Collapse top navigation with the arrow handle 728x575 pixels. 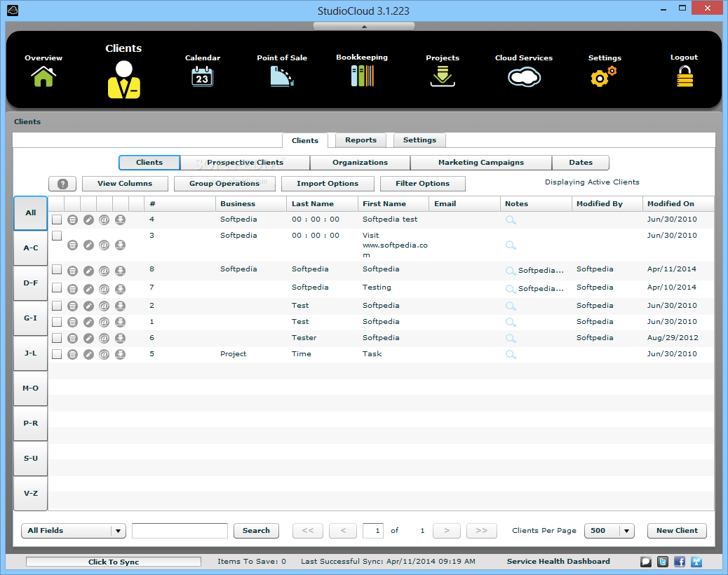pyautogui.click(x=364, y=27)
